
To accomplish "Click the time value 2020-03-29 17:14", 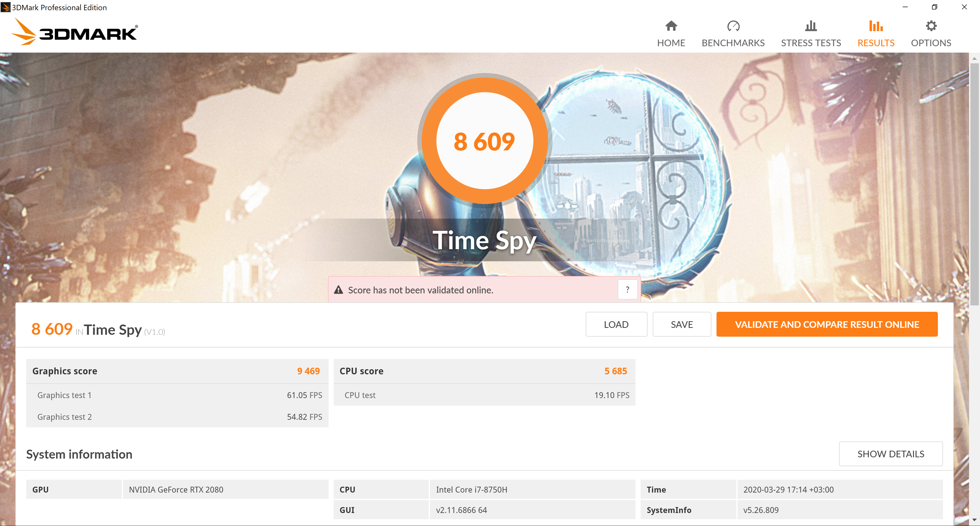I will click(x=788, y=489).
